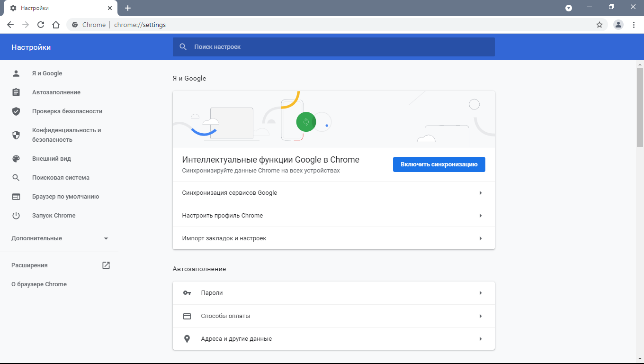Click the Настроить профиль Chrome row text
This screenshot has height=364, width=644.
coord(223,216)
